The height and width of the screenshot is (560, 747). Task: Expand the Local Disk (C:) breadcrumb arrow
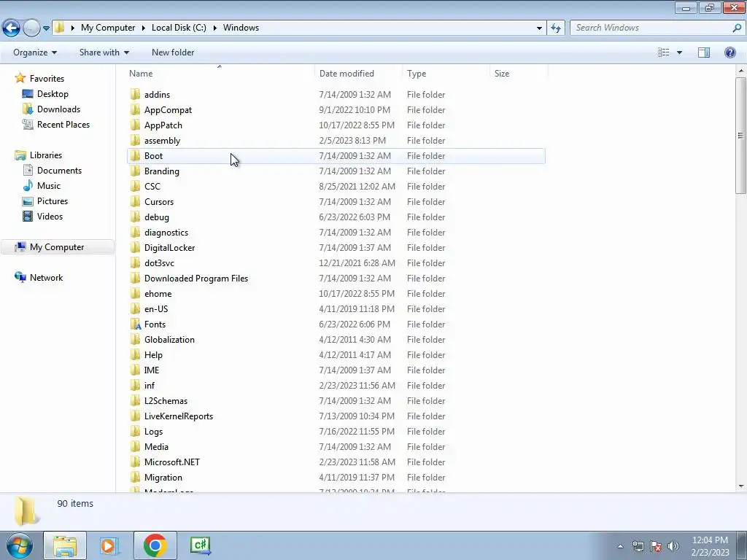click(x=215, y=28)
